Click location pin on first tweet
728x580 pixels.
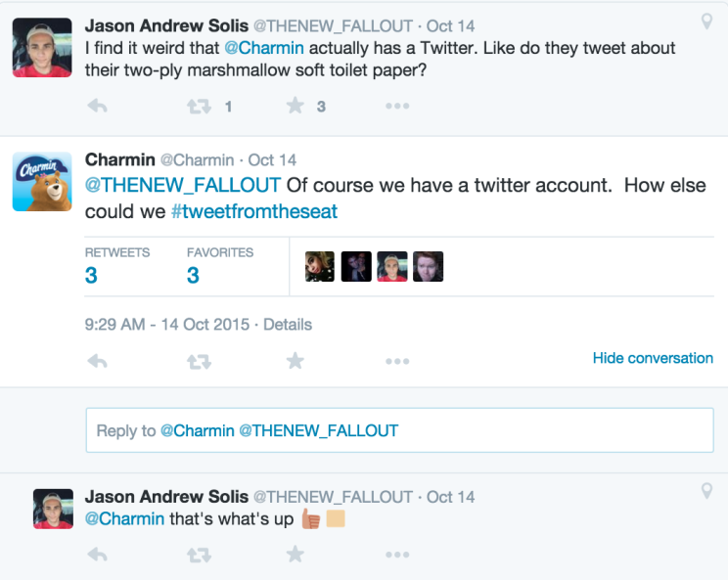[x=706, y=22]
